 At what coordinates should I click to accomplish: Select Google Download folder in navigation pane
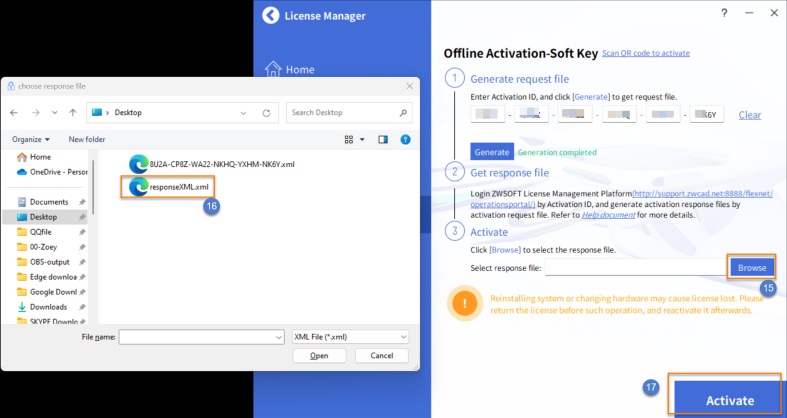tap(47, 292)
